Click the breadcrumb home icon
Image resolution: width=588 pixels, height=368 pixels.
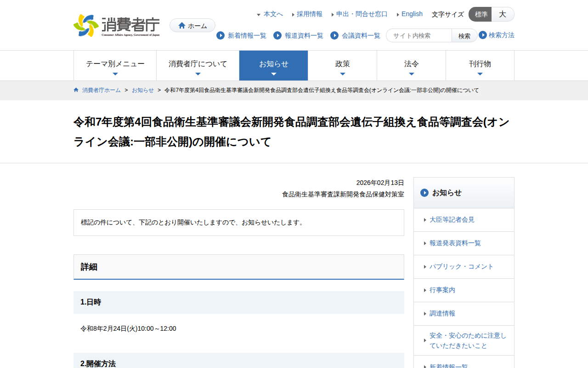(x=76, y=90)
